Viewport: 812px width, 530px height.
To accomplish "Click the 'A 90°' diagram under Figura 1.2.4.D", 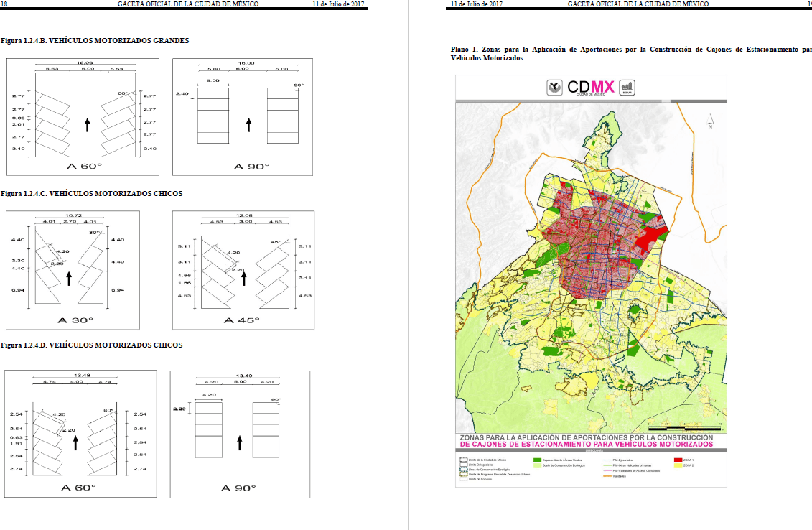I will click(x=241, y=434).
